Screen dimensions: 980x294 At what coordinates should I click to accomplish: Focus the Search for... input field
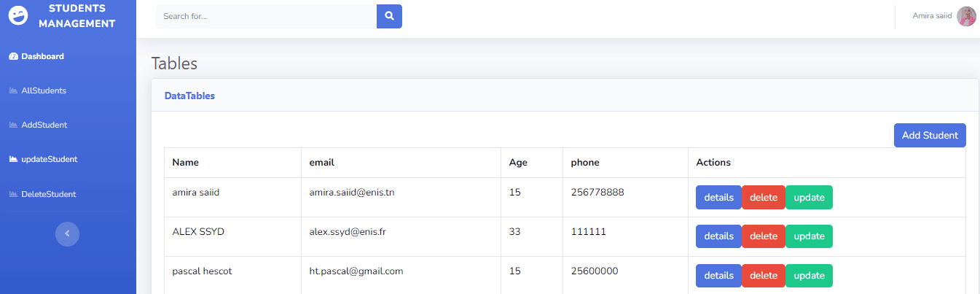tap(266, 16)
